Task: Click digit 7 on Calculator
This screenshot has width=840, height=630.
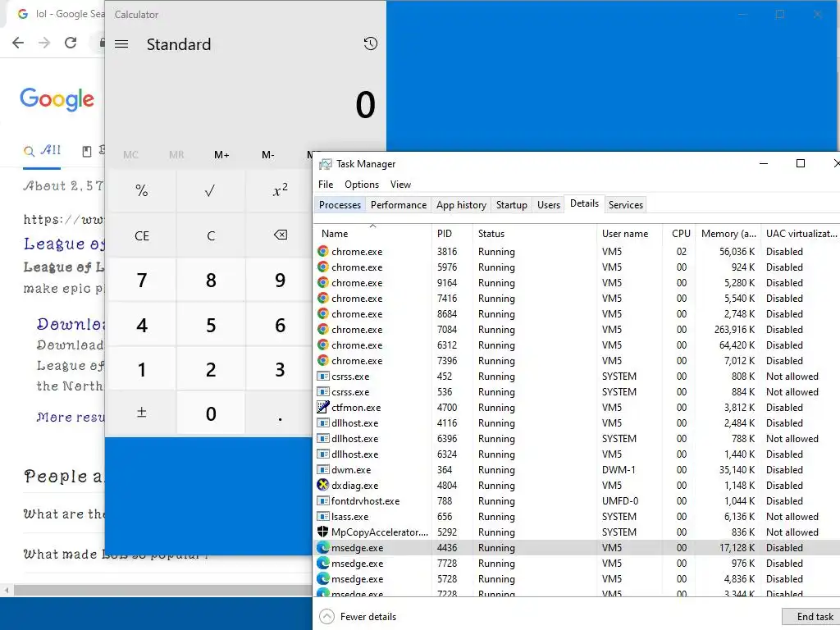Action: tap(141, 280)
